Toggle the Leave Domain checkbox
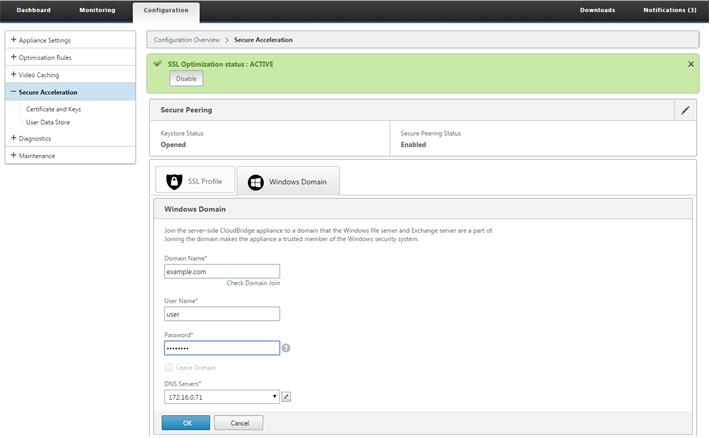The width and height of the screenshot is (710, 438). [168, 367]
